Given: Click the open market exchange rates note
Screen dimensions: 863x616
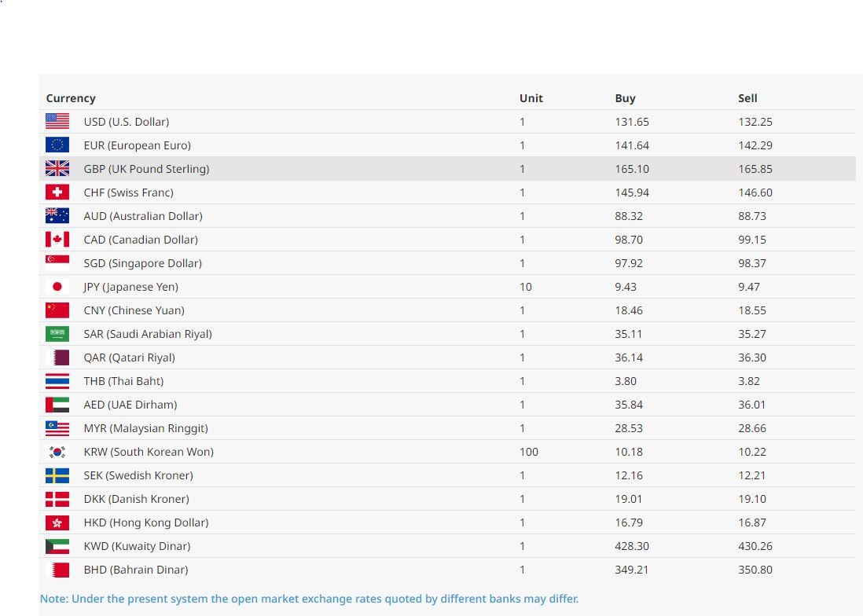Looking at the screenshot, I should click(x=309, y=599).
